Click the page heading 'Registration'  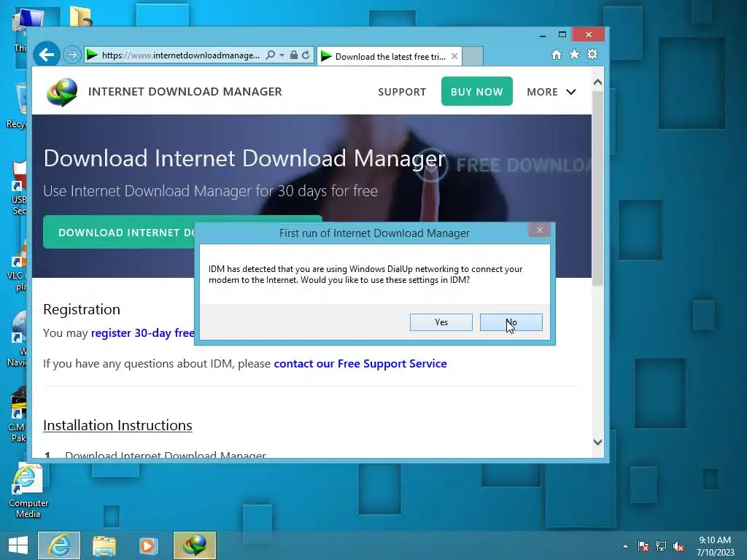pyautogui.click(x=82, y=309)
